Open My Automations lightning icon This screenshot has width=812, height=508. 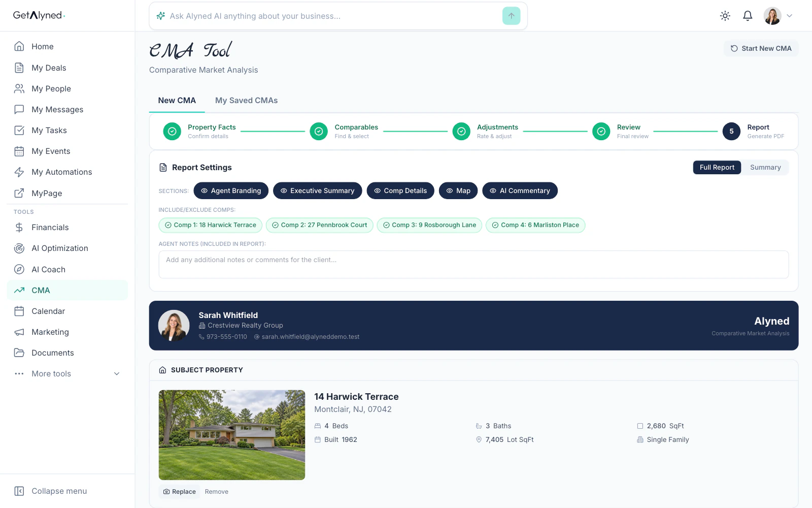[19, 172]
